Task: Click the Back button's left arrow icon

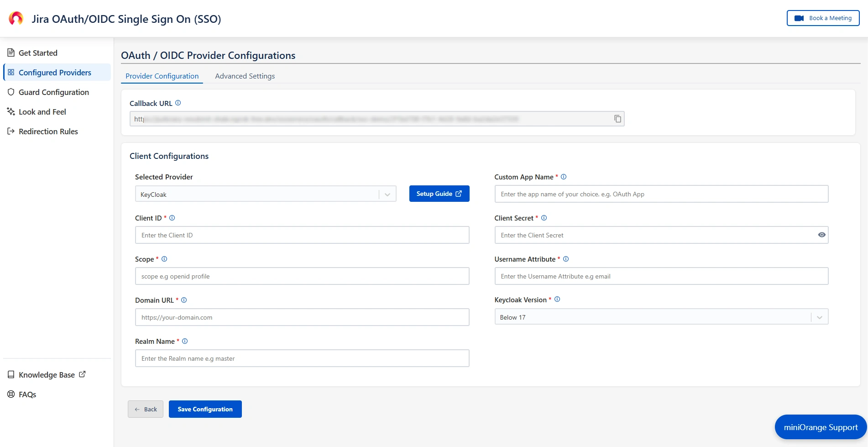Action: pos(137,409)
